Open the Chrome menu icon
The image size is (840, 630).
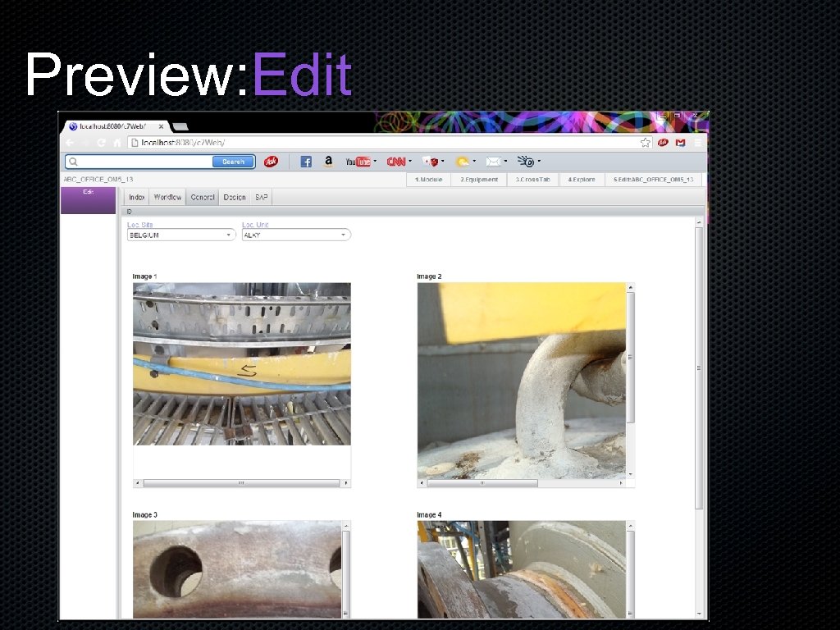pos(698,143)
